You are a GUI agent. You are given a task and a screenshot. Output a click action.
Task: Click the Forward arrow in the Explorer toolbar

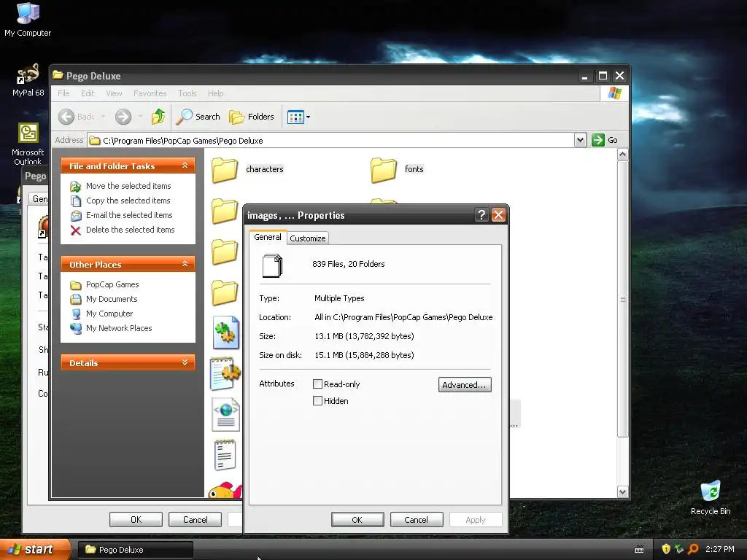(123, 117)
